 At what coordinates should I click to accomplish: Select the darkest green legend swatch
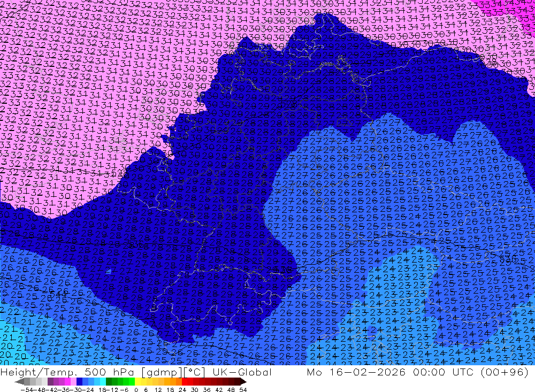(x=109, y=382)
